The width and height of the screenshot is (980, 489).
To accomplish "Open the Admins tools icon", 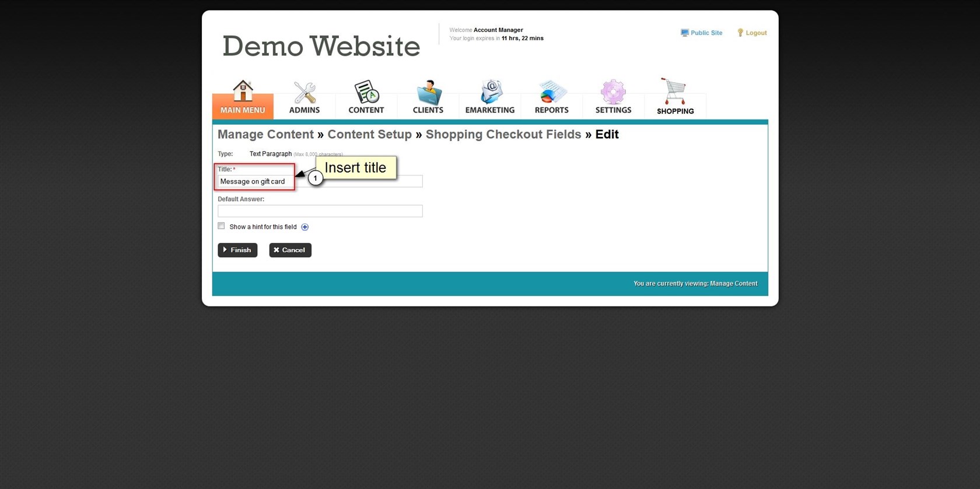I will coord(304,92).
